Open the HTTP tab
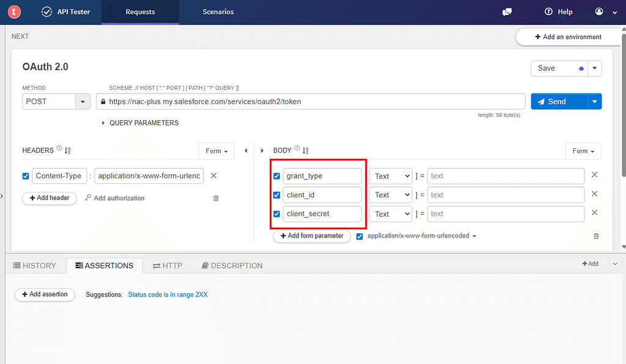The width and height of the screenshot is (626, 364). (x=168, y=266)
